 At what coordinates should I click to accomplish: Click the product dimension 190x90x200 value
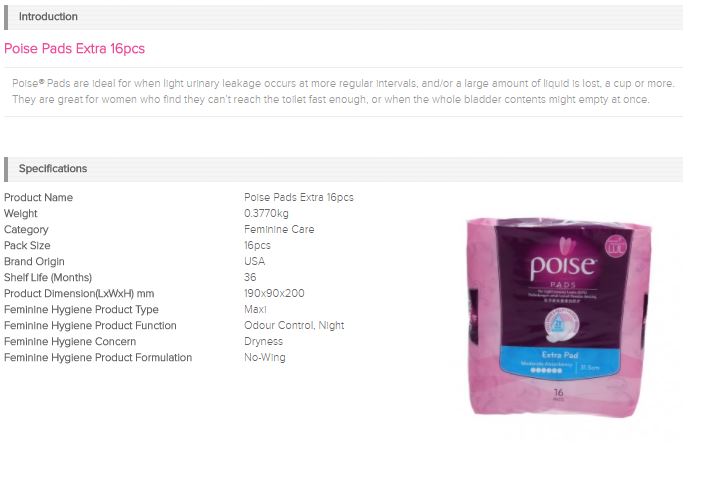coord(274,294)
